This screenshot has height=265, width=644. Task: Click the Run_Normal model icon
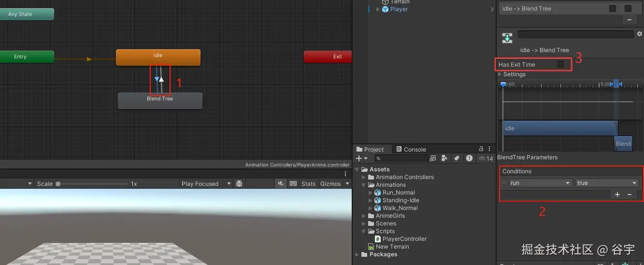click(378, 193)
